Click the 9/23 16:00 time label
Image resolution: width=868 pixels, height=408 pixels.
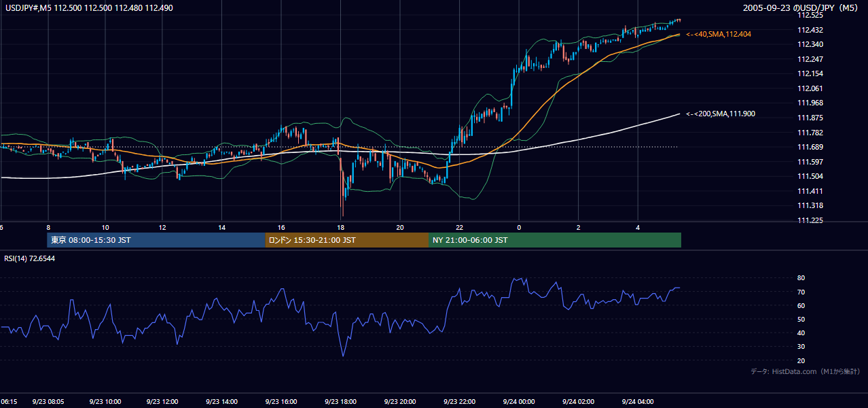(x=281, y=402)
